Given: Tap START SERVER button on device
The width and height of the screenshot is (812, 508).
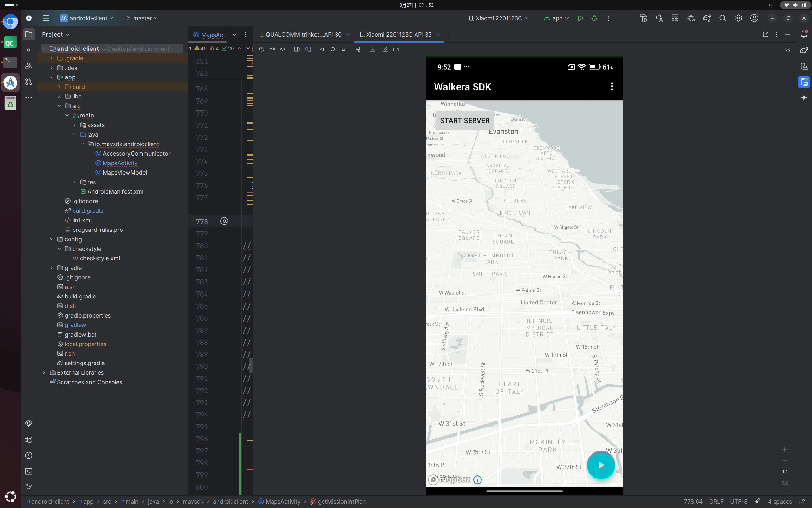Looking at the screenshot, I should pos(464,120).
